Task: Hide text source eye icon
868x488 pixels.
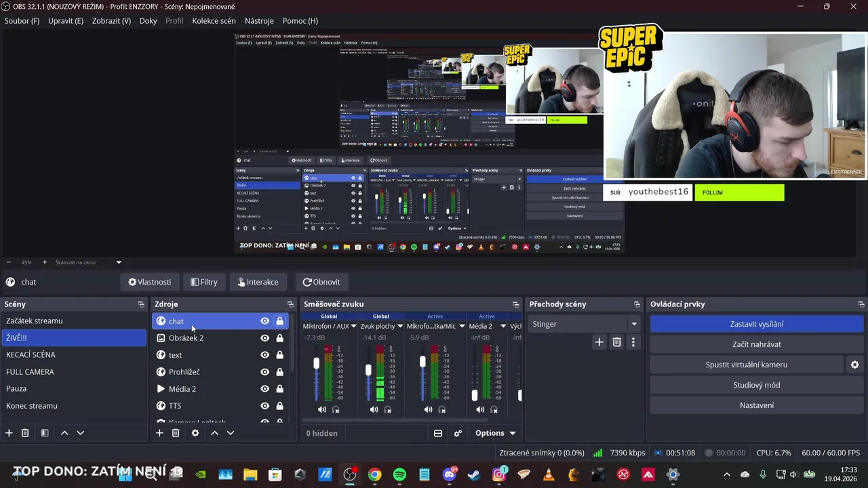Action: click(264, 355)
